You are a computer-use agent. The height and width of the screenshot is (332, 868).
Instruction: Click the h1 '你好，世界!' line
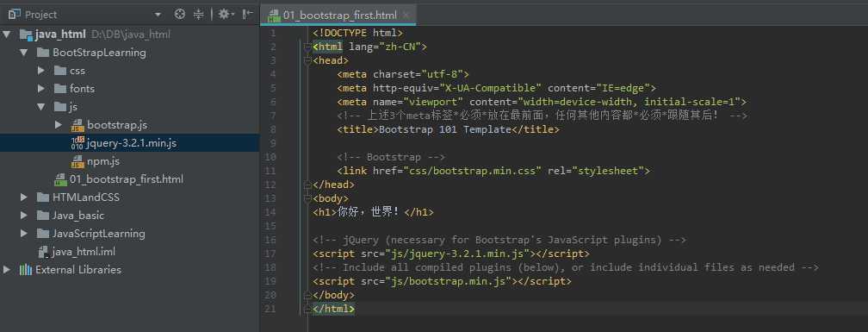pos(373,212)
